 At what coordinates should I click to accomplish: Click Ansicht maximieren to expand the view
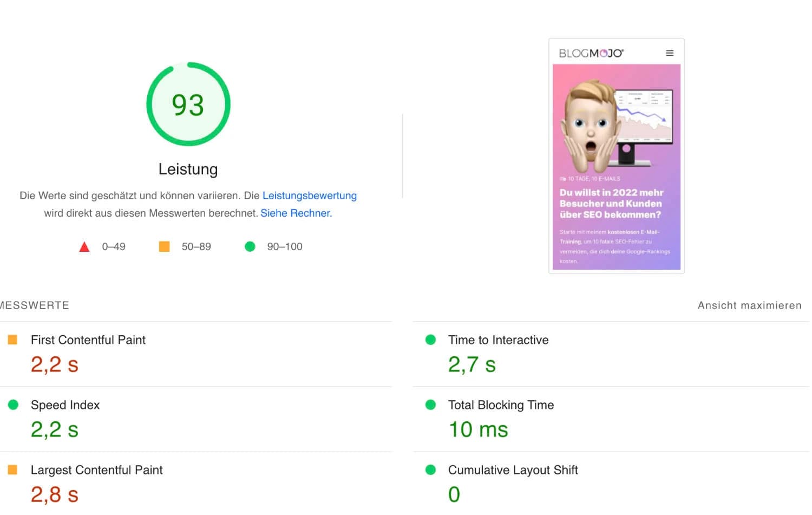[x=749, y=305]
